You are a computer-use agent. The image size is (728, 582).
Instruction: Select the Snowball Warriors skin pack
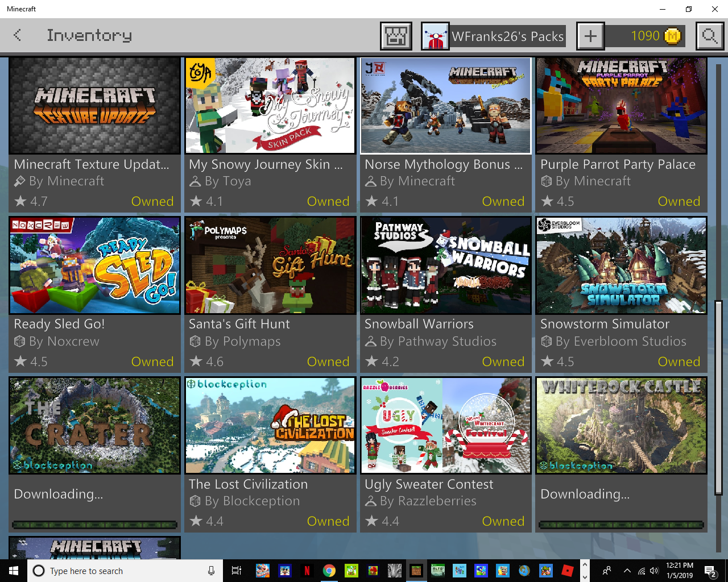tap(446, 266)
